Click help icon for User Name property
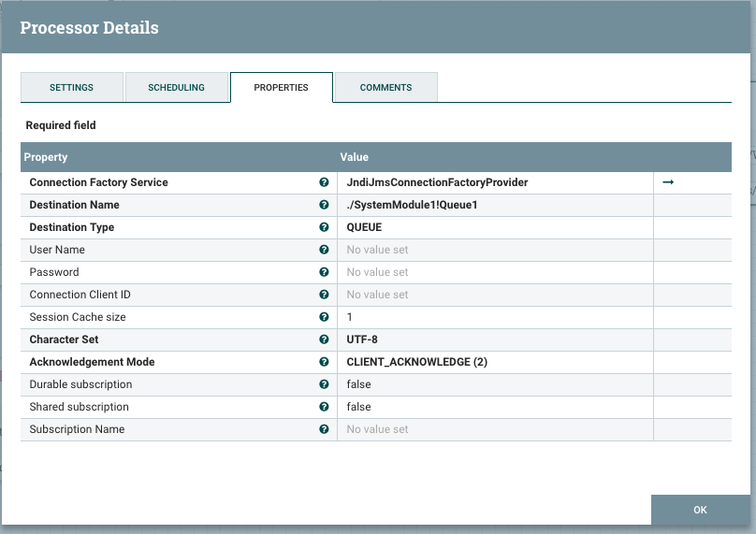This screenshot has width=756, height=534. click(324, 250)
